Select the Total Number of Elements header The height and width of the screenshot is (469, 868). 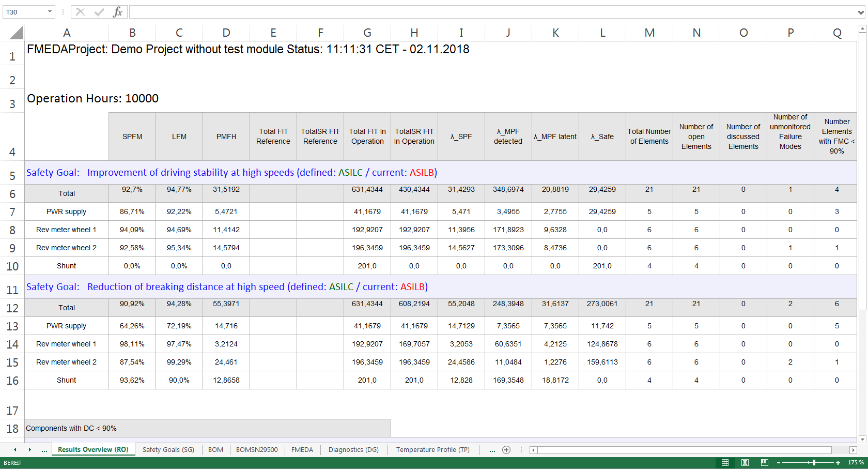[x=649, y=137]
